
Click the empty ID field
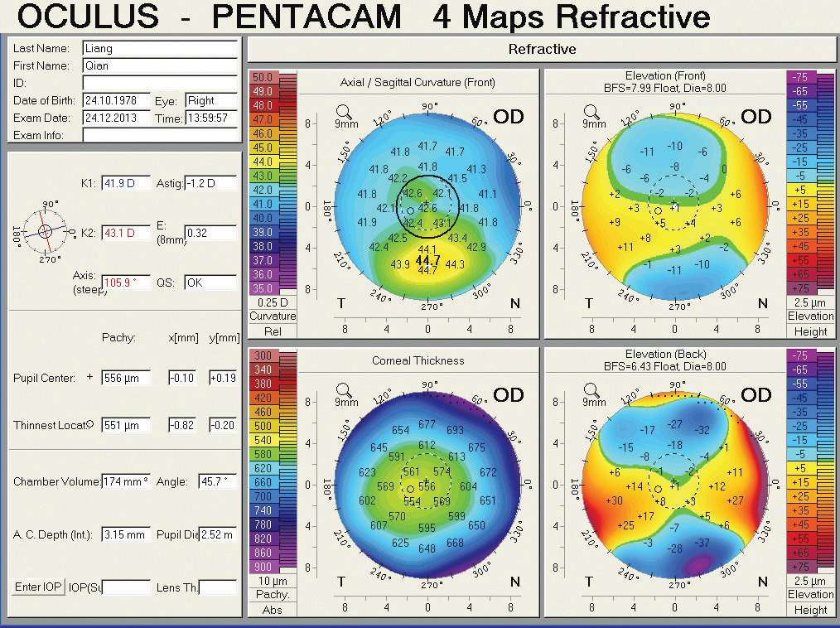(x=160, y=83)
